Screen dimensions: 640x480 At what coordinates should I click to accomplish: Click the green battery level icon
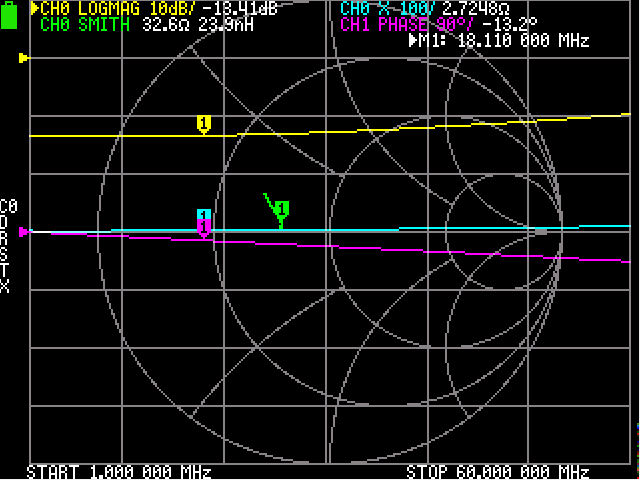pos(11,17)
